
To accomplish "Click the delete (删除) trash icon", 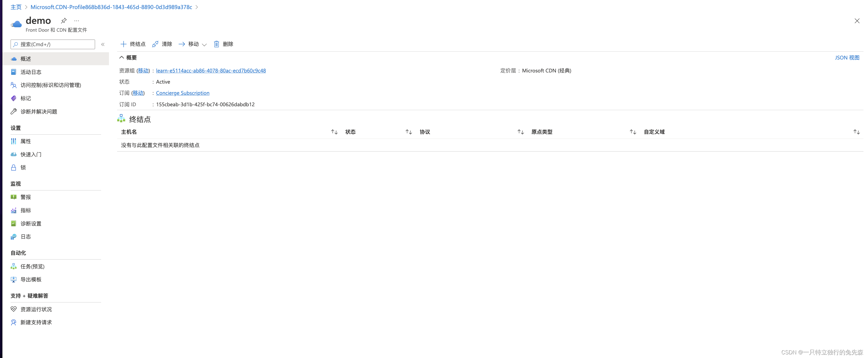I will tap(217, 44).
